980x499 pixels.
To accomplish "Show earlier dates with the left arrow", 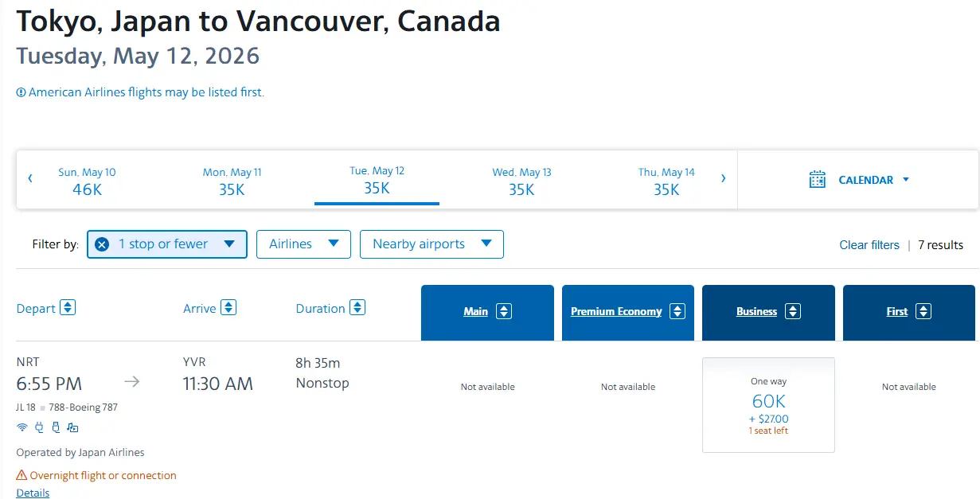I will 30,178.
